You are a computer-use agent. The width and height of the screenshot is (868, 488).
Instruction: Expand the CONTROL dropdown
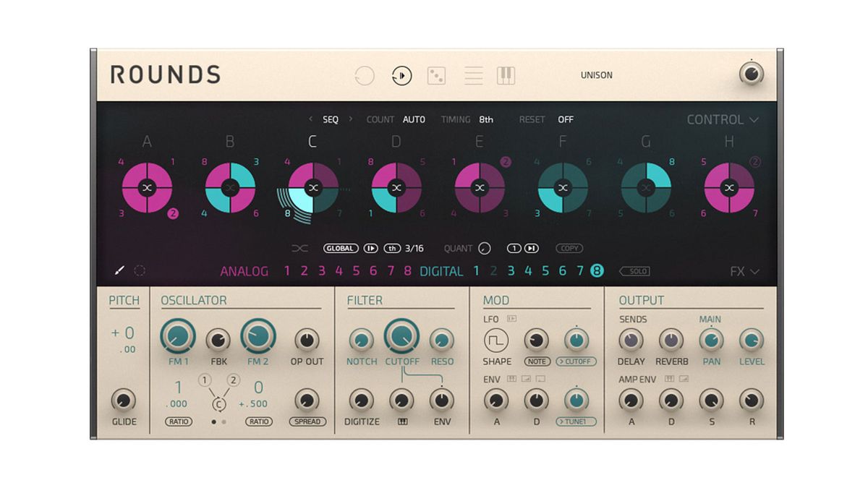click(723, 120)
